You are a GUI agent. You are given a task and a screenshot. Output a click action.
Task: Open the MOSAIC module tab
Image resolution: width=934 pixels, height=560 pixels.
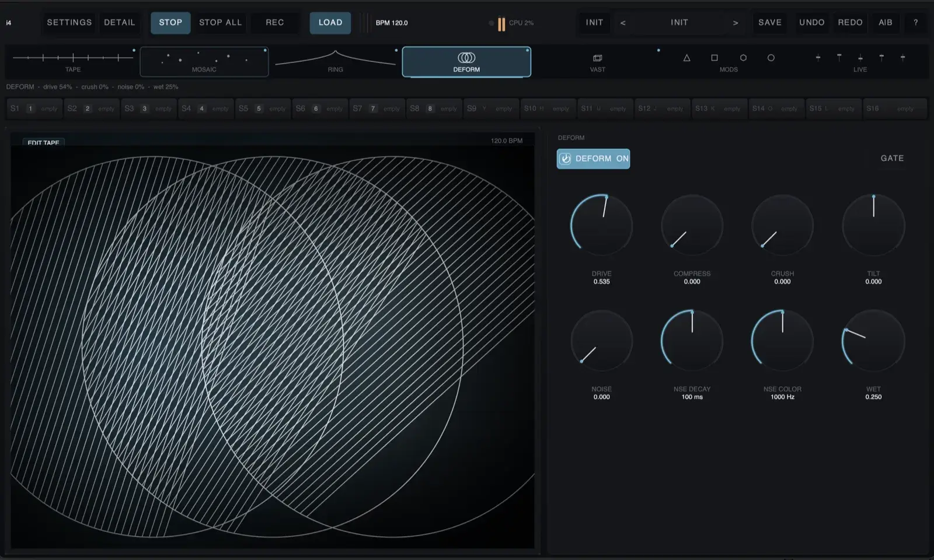(x=204, y=62)
